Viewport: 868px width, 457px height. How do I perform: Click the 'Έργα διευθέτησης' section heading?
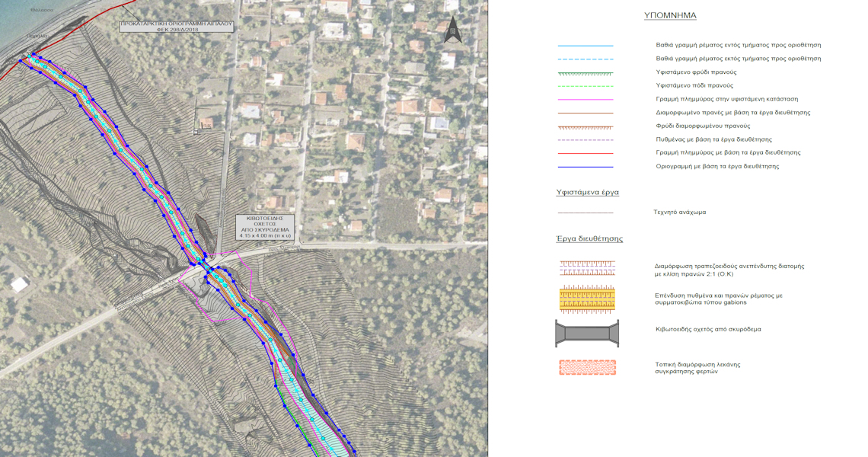589,238
